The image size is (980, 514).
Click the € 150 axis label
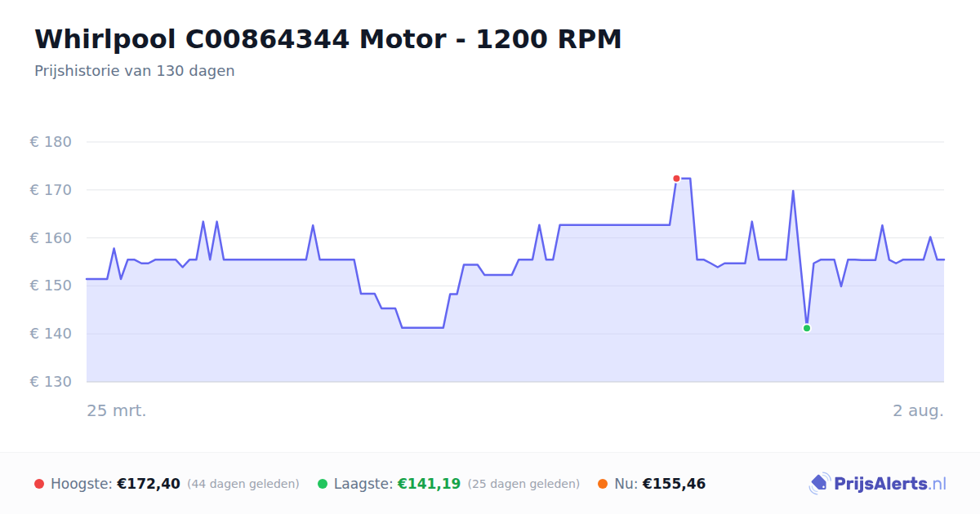point(51,286)
